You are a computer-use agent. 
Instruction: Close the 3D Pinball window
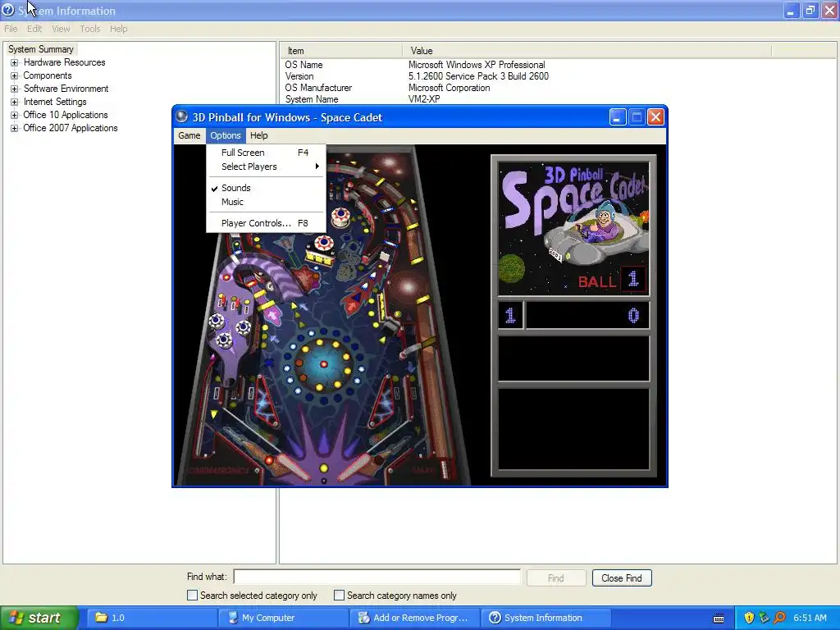pyautogui.click(x=655, y=116)
